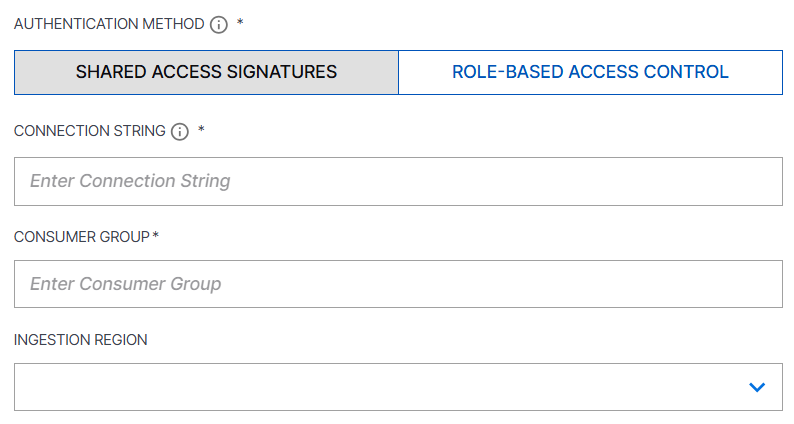The image size is (794, 424).
Task: Switch to Role-Based Access Control
Action: coord(590,72)
